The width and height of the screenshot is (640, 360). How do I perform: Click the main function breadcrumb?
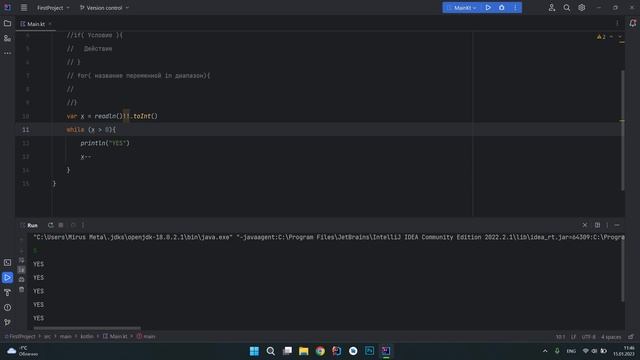(x=146, y=337)
